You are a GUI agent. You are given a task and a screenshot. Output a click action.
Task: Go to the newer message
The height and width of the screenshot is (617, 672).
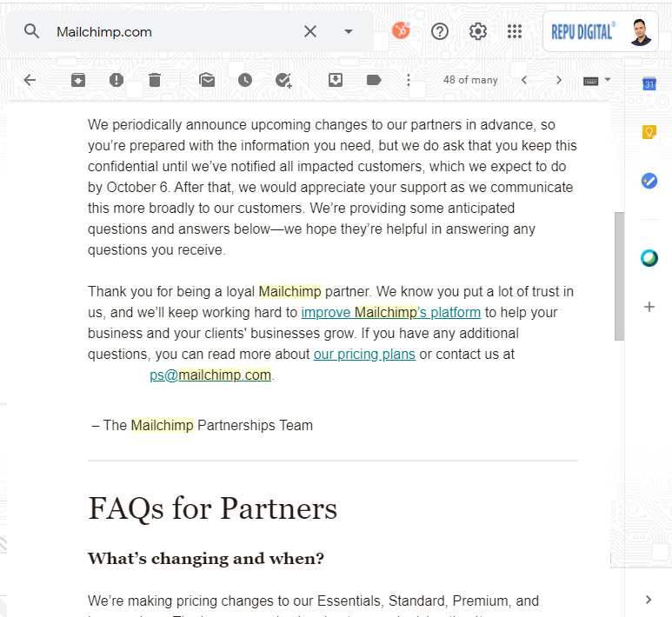point(524,80)
